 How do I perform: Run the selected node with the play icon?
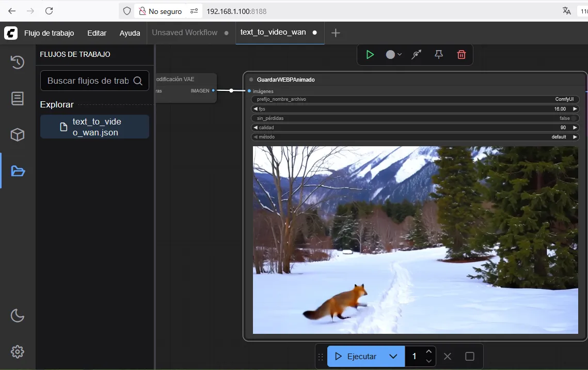click(x=370, y=54)
